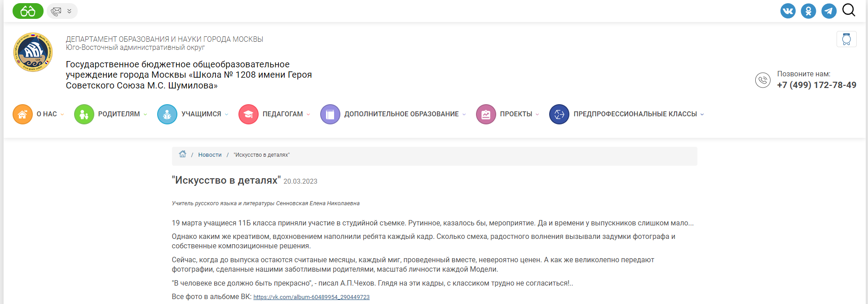Click the "Искусство в деталях" breadcrumb text

(x=261, y=155)
